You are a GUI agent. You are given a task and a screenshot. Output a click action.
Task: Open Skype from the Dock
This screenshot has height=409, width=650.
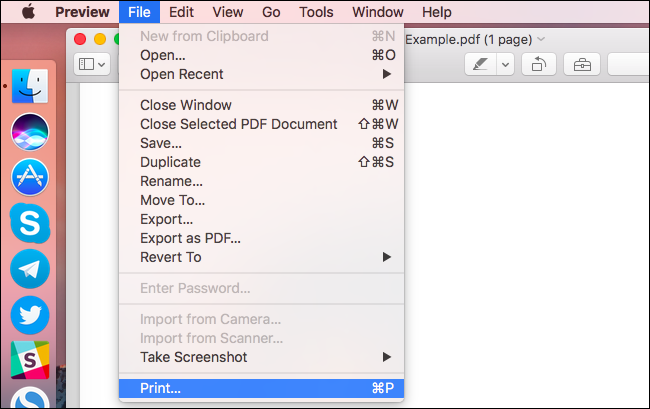click(x=30, y=223)
